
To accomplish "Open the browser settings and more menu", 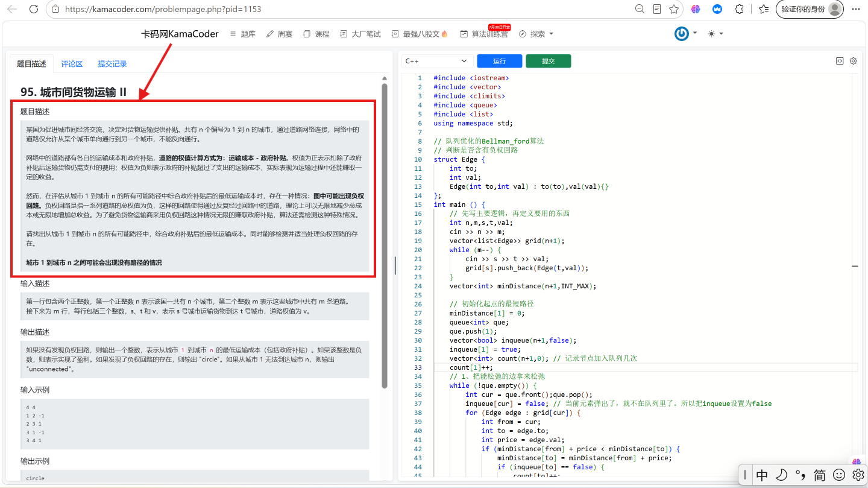I will coord(855,9).
